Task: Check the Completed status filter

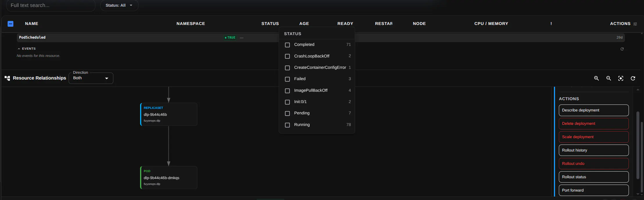Action: click(287, 45)
